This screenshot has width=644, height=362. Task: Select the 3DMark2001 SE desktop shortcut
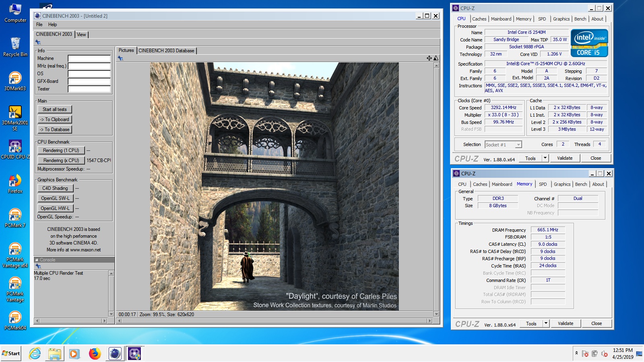pos(15,118)
